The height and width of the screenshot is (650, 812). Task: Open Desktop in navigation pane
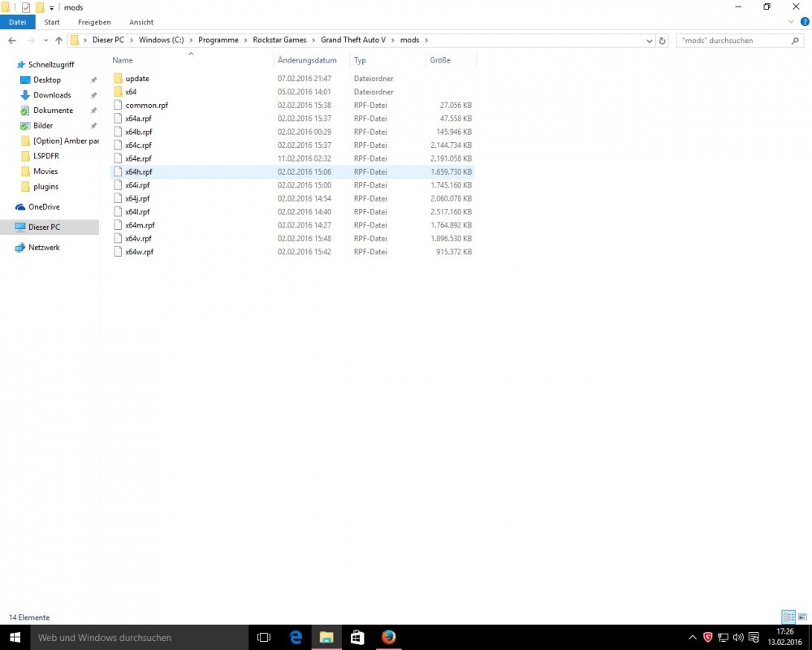point(46,80)
